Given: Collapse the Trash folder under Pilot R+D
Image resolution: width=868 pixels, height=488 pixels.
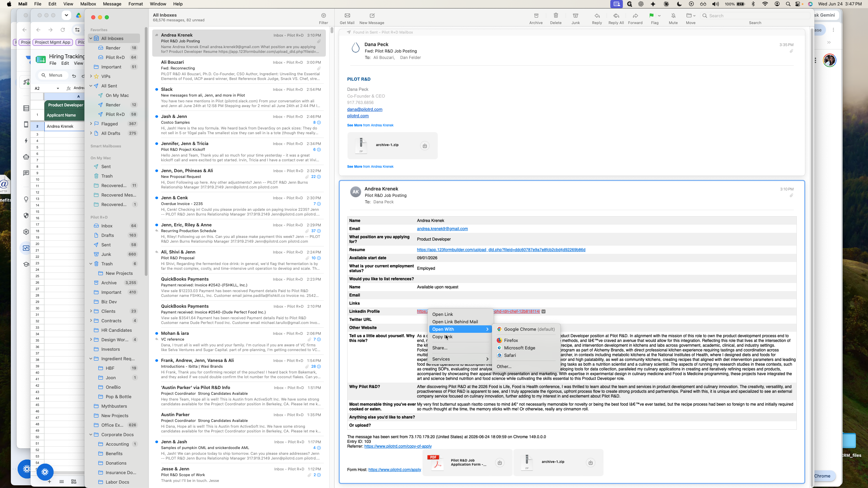Looking at the screenshot, I should pos(91,264).
